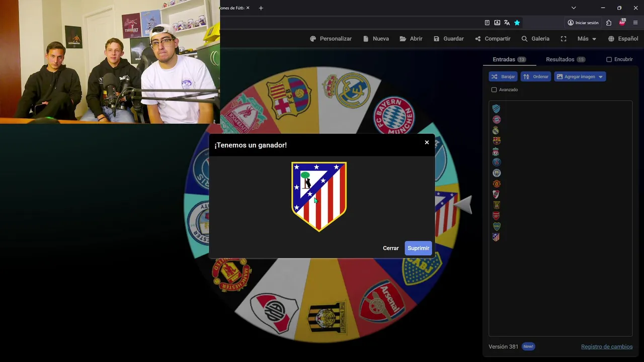644x362 pixels.
Task: Click the Real Madrid slice on the wheel
Action: coord(346,90)
